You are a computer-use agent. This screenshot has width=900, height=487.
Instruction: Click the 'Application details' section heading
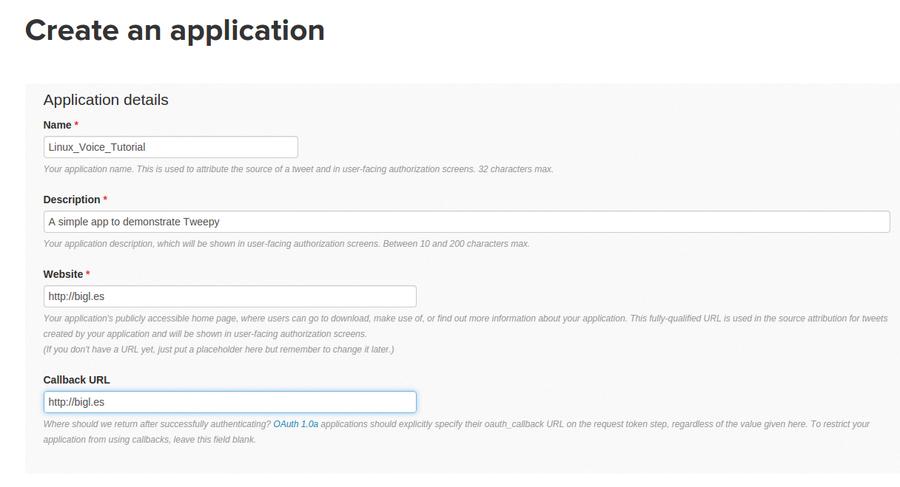106,100
